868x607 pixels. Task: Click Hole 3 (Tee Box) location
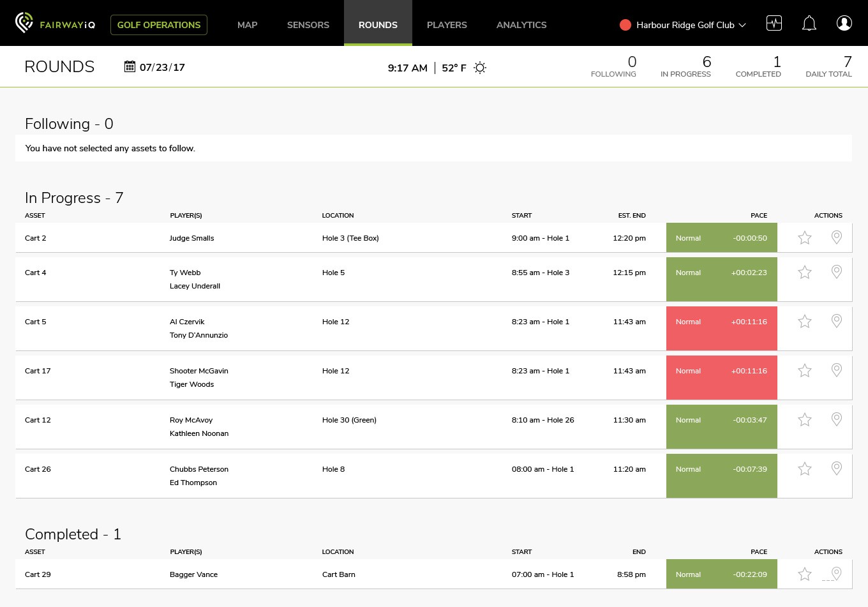[350, 238]
